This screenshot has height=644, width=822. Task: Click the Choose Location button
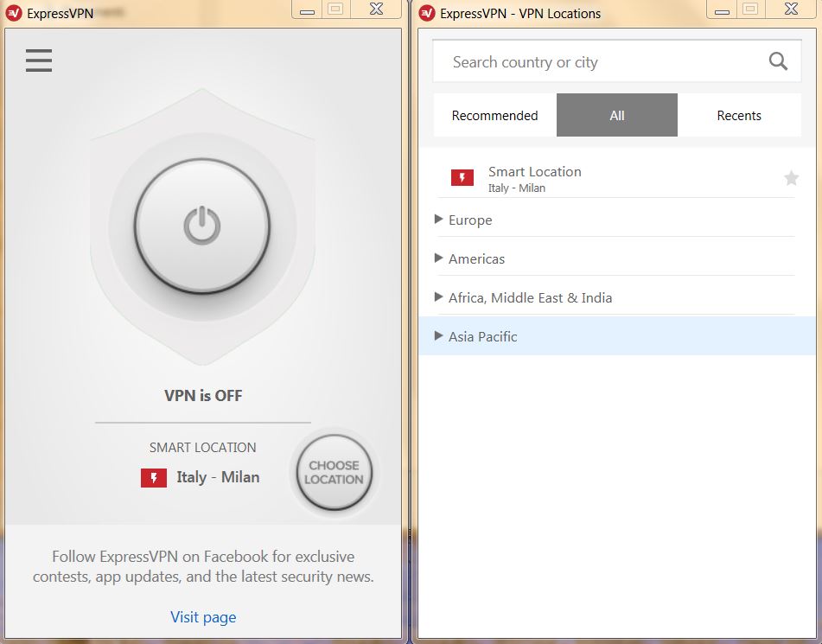[334, 473]
